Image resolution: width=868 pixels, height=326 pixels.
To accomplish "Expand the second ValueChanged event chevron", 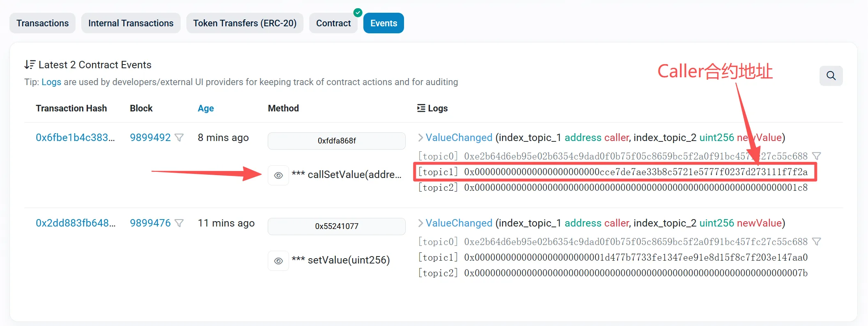I will pyautogui.click(x=420, y=223).
